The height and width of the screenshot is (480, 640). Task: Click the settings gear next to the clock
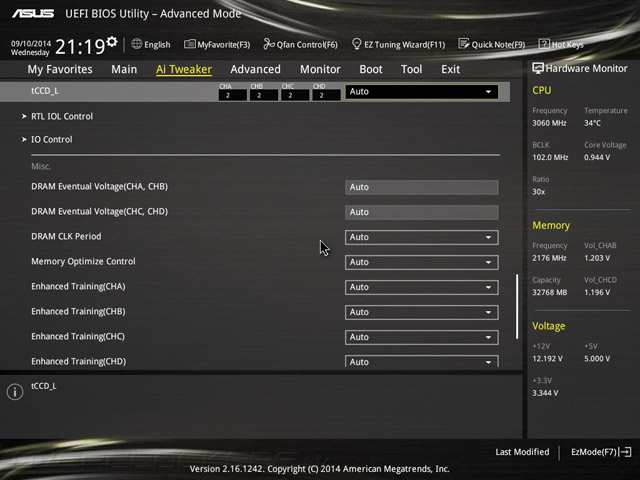112,42
